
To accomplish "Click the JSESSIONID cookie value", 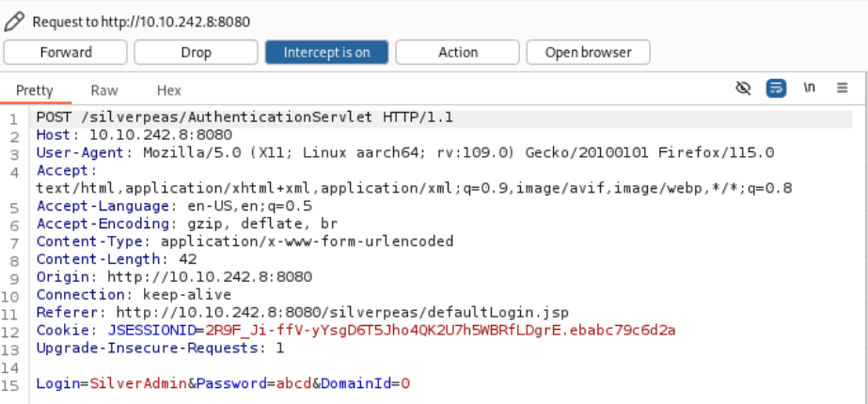I will point(441,331).
